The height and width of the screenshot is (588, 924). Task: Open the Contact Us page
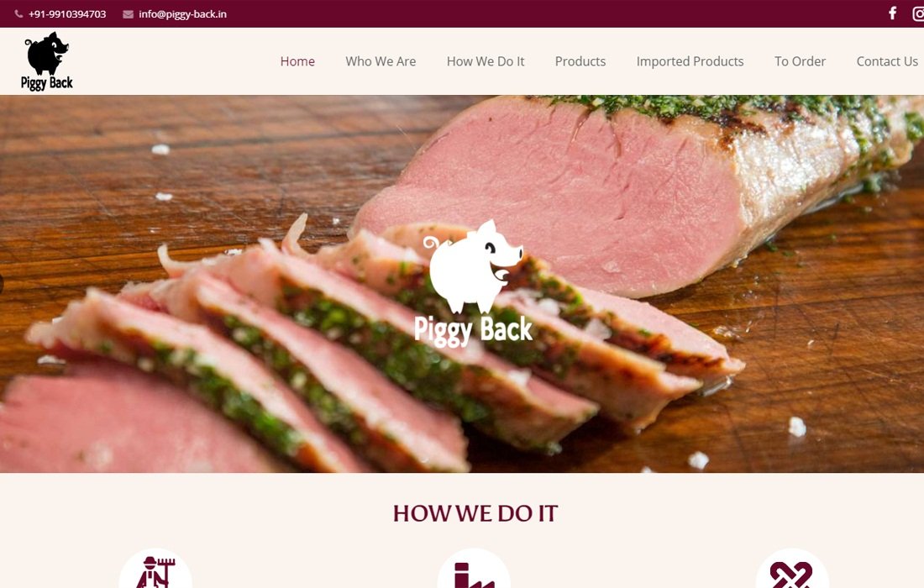coord(887,61)
